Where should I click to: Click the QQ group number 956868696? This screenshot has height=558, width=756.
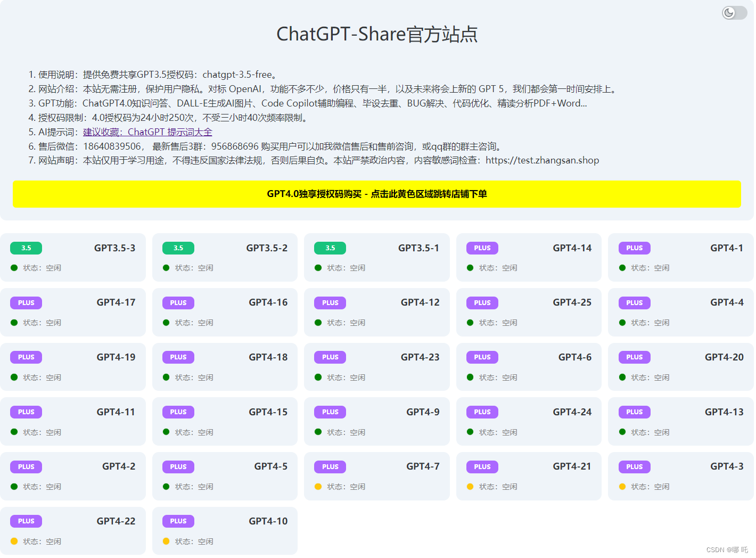(235, 146)
